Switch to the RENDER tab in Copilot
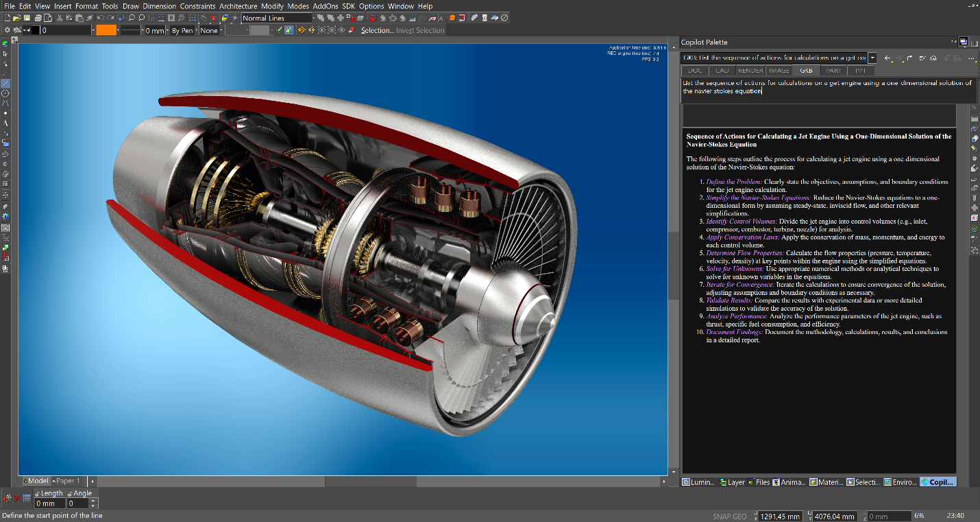Viewport: 980px width, 522px height. pos(750,70)
